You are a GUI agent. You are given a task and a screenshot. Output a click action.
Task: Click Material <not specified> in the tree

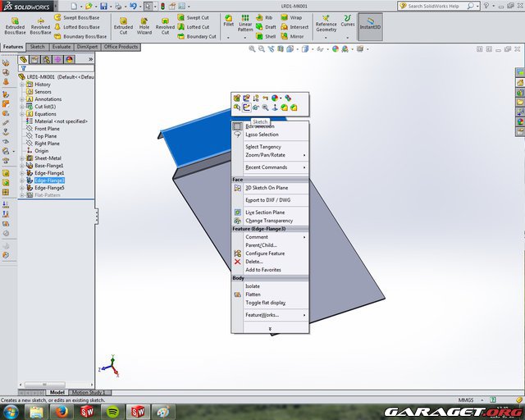56,121
